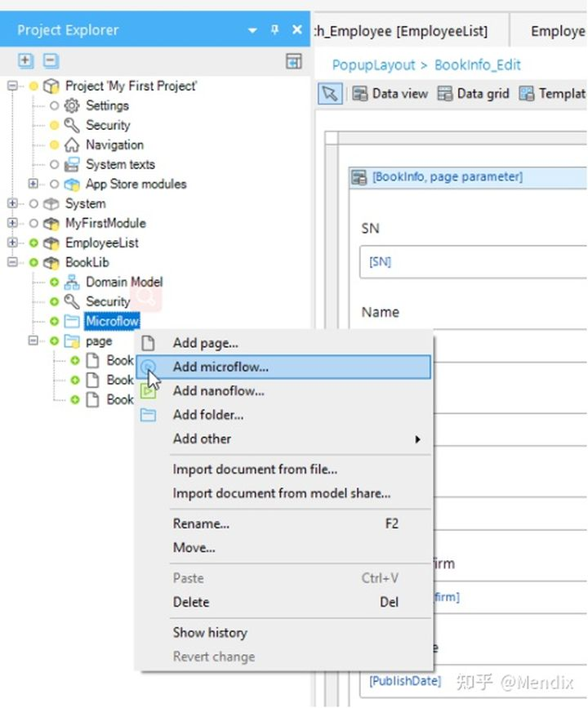Viewport: 588px width, 708px height.
Task: Choose Import document from file...
Action: (x=283, y=470)
